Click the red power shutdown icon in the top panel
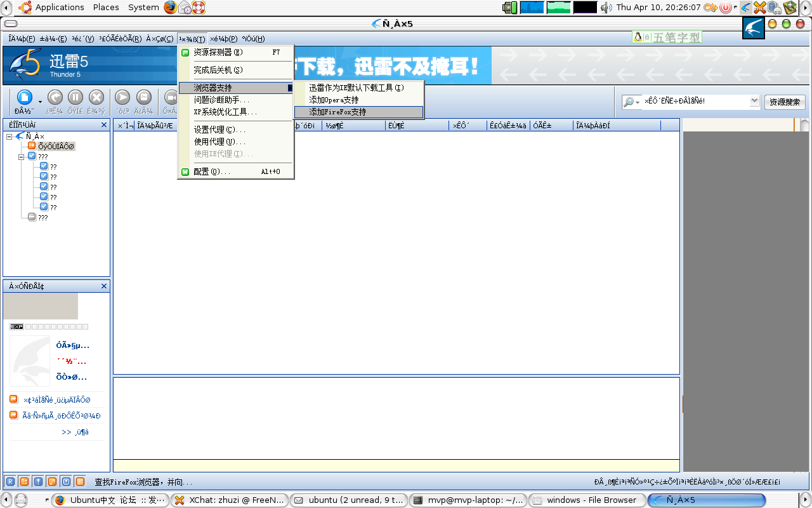812x508 pixels. (x=726, y=8)
